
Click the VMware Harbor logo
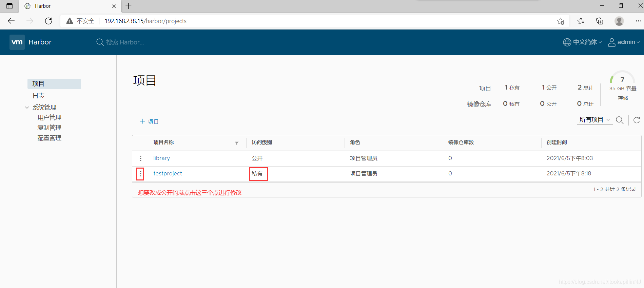click(17, 42)
